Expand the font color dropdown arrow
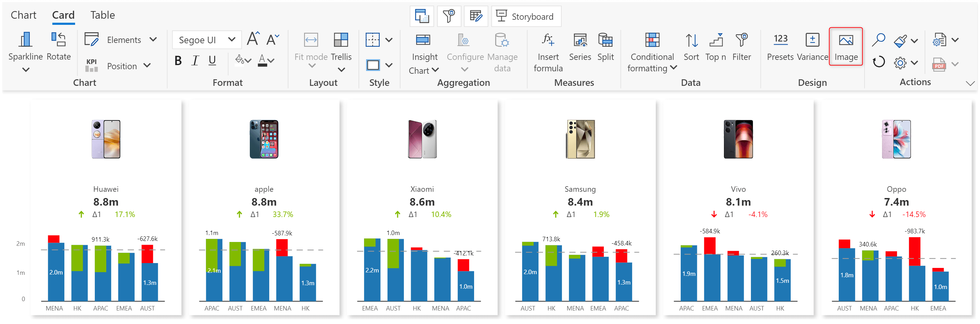The width and height of the screenshot is (980, 324). pyautogui.click(x=271, y=61)
